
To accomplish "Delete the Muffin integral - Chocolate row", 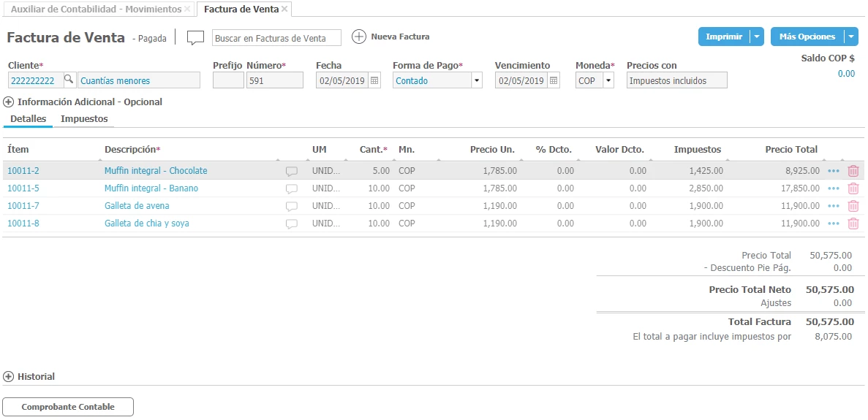I will coord(853,171).
